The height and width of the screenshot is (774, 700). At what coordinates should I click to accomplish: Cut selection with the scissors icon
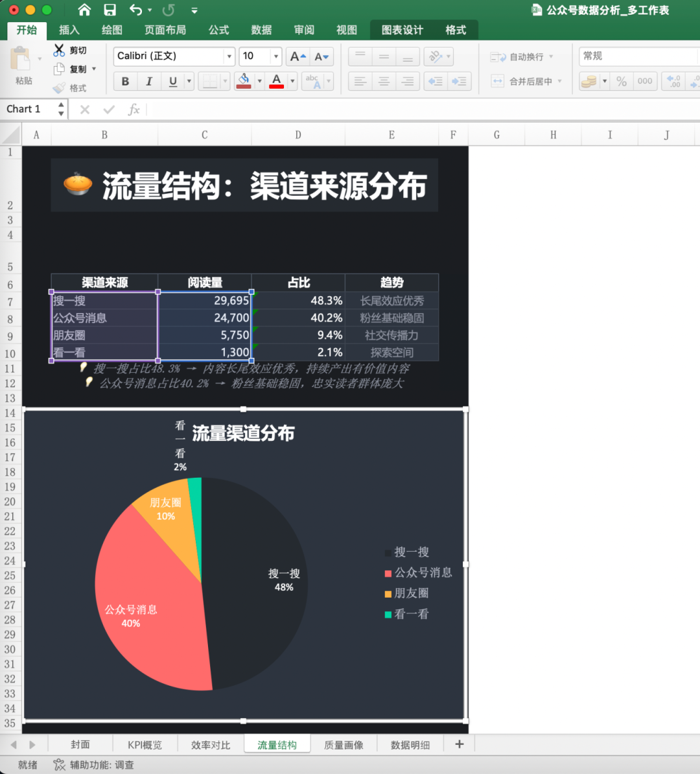59,50
